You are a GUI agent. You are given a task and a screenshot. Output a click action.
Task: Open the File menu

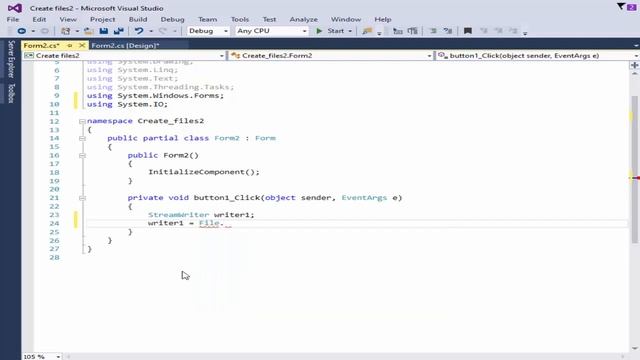pos(13,19)
